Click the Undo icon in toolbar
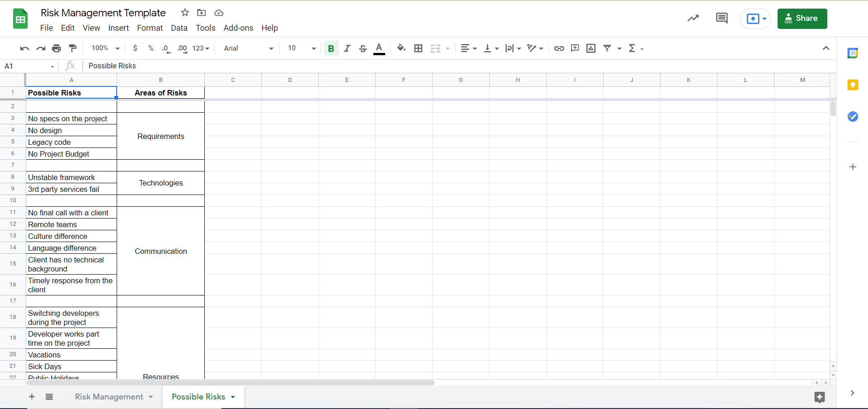 click(x=24, y=48)
